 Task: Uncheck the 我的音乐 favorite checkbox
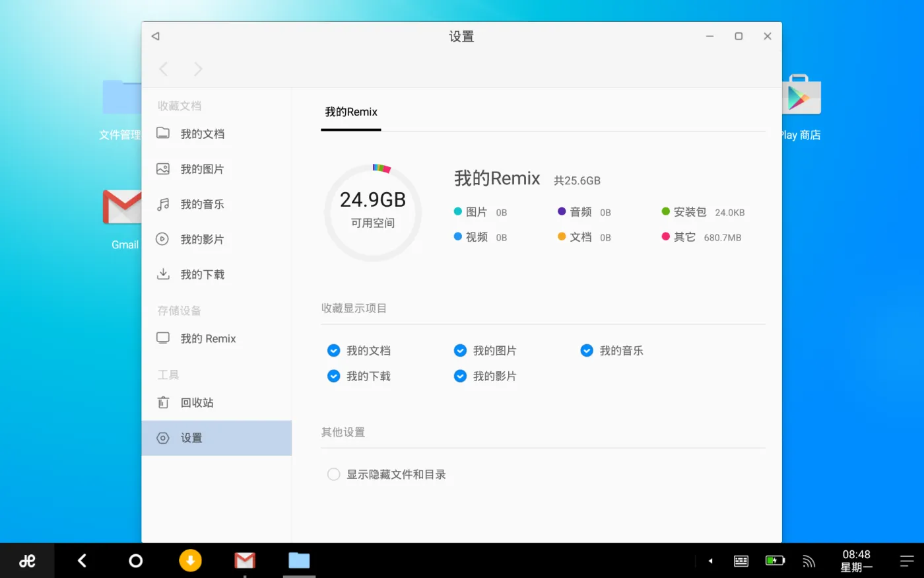(587, 351)
